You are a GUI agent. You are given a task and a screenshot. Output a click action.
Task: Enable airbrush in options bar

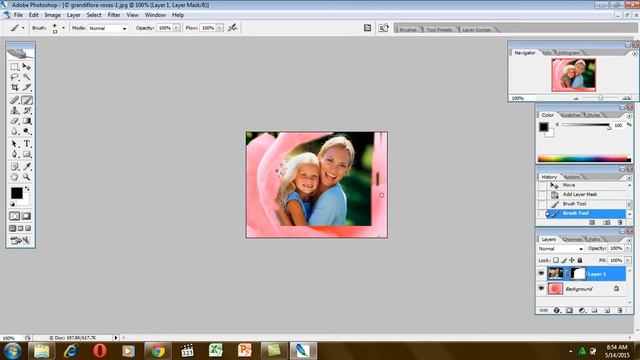233,28
